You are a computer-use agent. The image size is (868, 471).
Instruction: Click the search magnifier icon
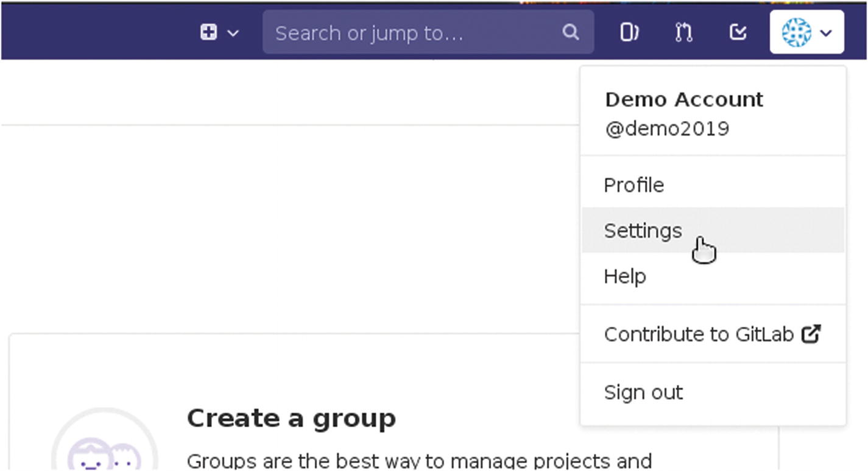coord(570,32)
